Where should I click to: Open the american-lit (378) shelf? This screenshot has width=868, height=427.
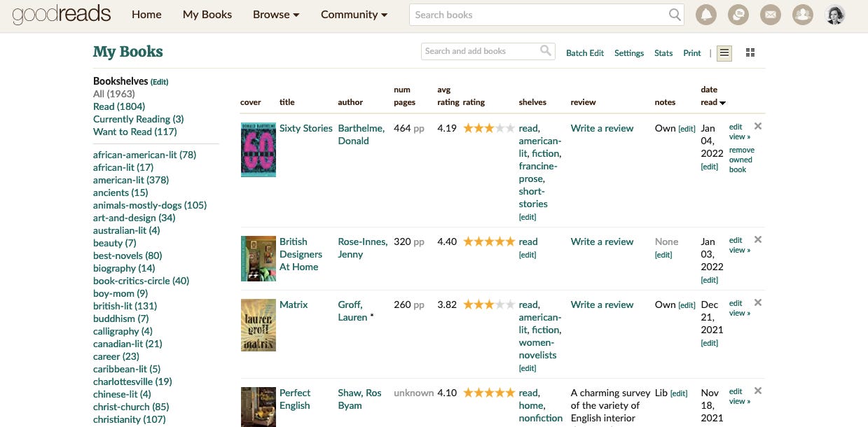coord(131,180)
